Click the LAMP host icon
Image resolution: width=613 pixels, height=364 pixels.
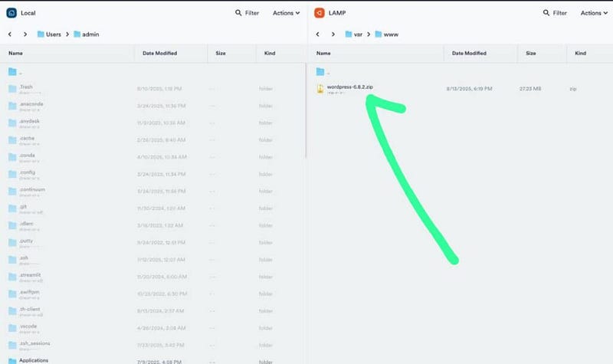click(320, 13)
